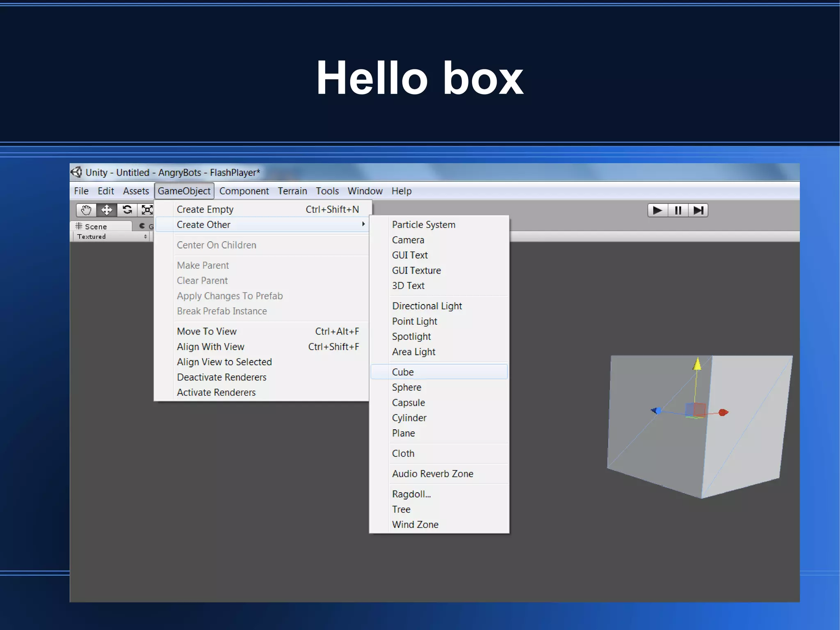This screenshot has height=630, width=840.
Task: Click the blue Z-axis gizmo arrow
Action: 656,410
